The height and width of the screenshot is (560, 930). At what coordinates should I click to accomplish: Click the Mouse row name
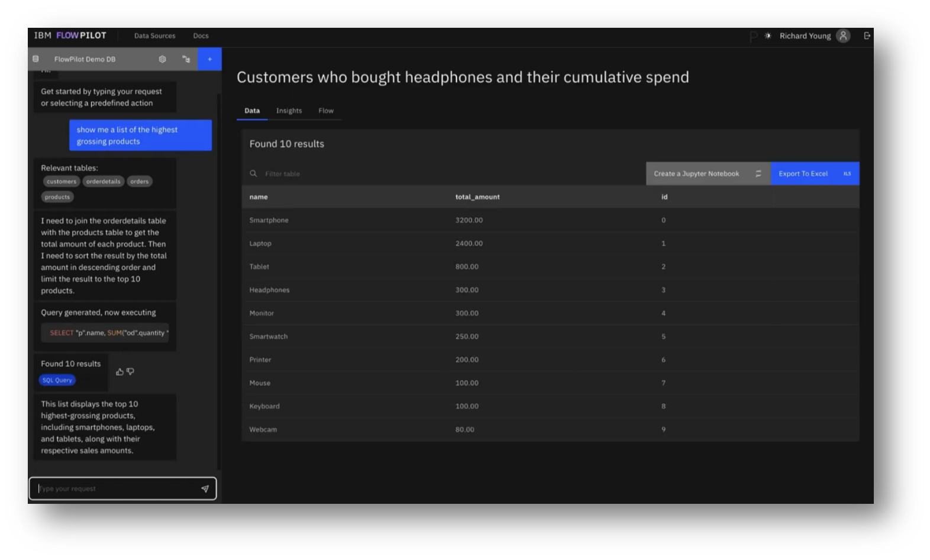260,383
